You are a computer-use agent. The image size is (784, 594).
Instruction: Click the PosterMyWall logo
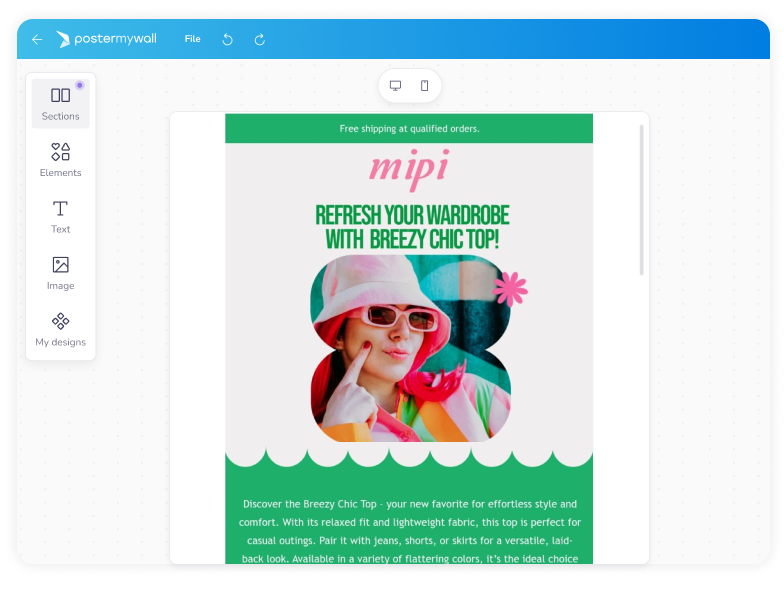coord(107,39)
